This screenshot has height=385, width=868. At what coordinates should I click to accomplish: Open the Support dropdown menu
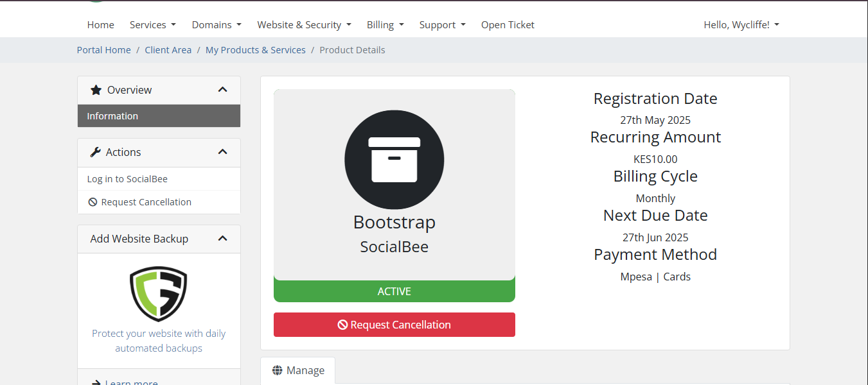[443, 24]
